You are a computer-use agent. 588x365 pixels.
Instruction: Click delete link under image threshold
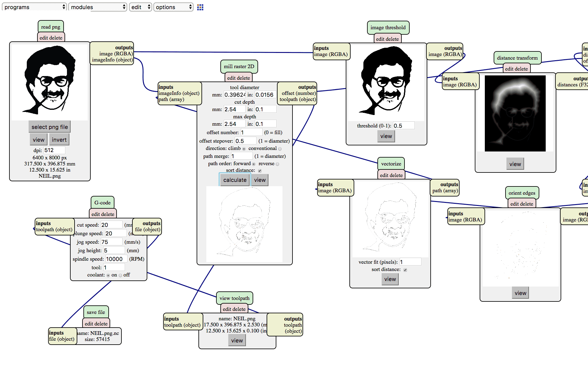coord(392,39)
